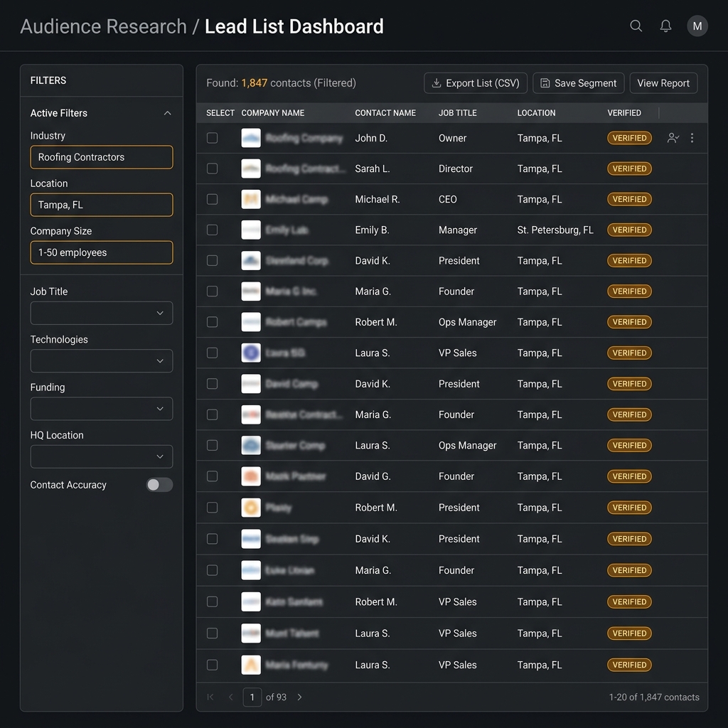The height and width of the screenshot is (728, 728).
Task: Click the Michael R. contact name
Action: pos(377,199)
